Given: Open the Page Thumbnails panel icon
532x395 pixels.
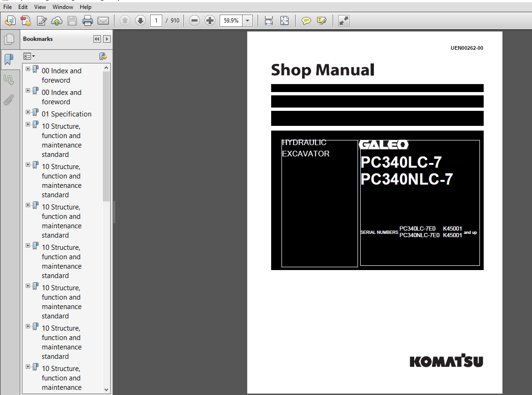Looking at the screenshot, I should click(x=9, y=39).
